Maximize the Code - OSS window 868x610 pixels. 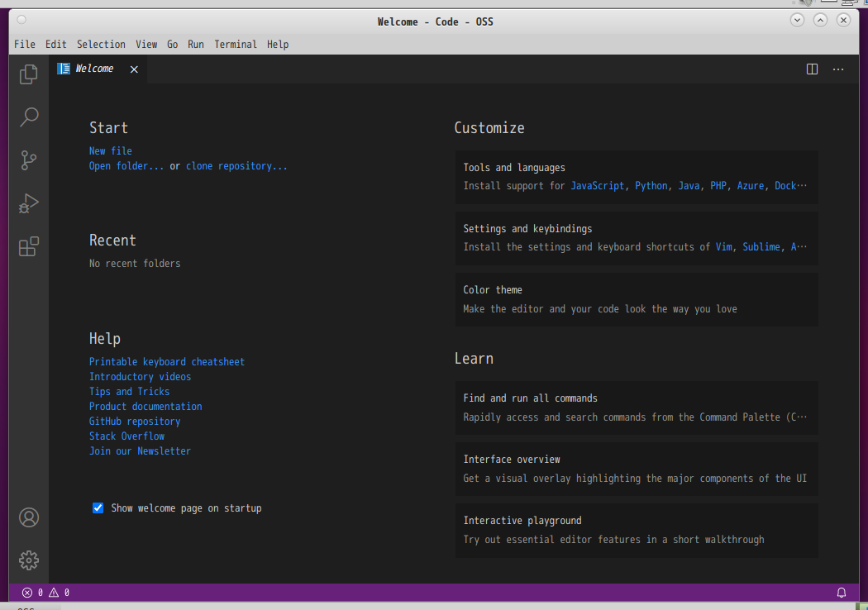click(x=820, y=21)
